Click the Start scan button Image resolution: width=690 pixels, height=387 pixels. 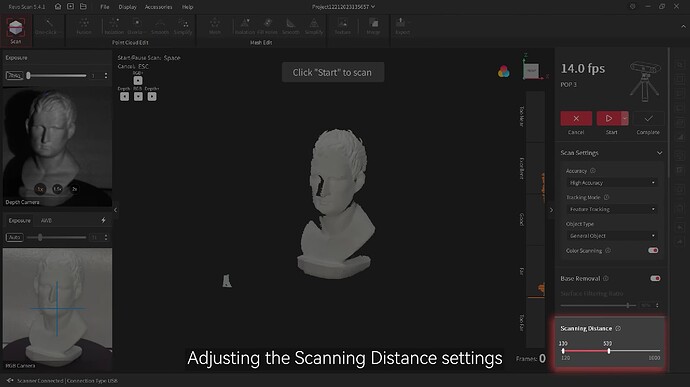coord(609,118)
